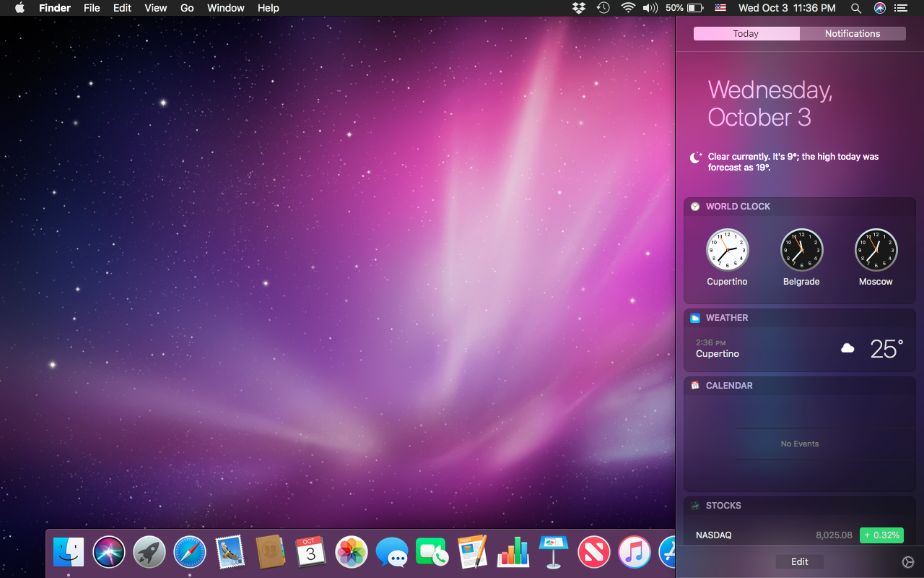This screenshot has height=578, width=924.
Task: Open Mail stamp icon in Dock
Action: 230,553
